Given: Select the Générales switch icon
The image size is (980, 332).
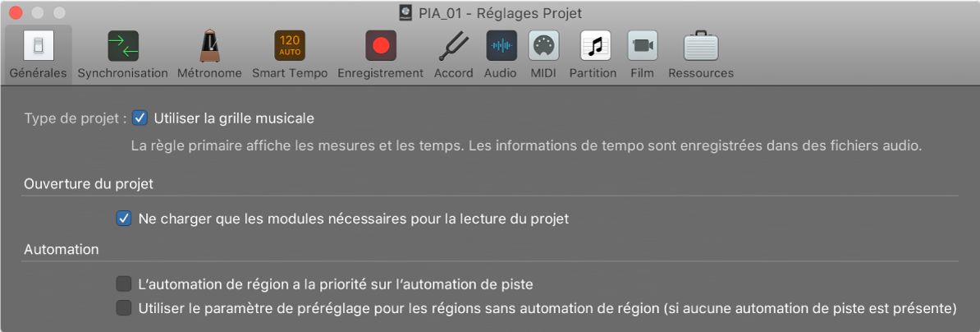Looking at the screenshot, I should pyautogui.click(x=38, y=46).
